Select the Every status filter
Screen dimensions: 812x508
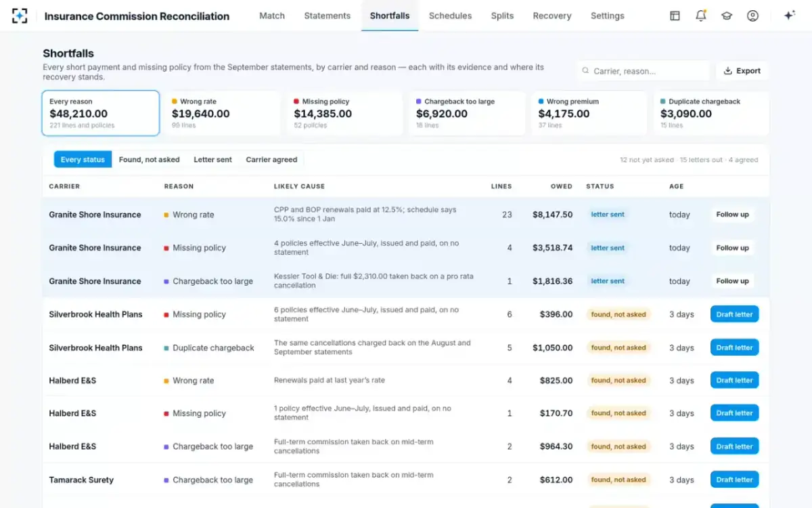[83, 160]
